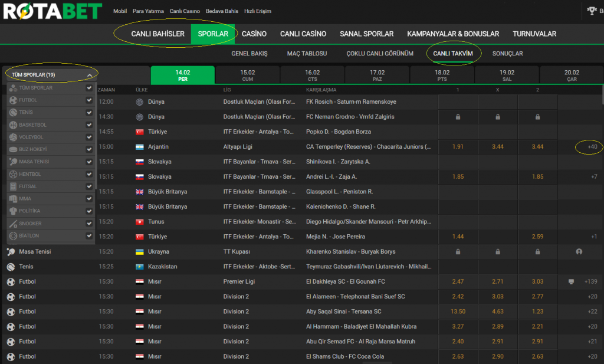The width and height of the screenshot is (604, 364).
Task: Click locked X odds for Kharenko Stanislav match
Action: pos(498,251)
